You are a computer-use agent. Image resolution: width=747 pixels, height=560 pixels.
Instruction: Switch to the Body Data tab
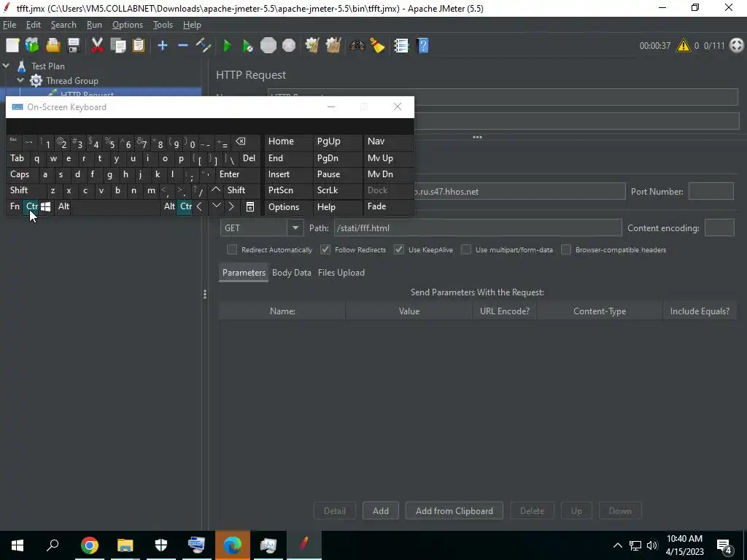click(x=292, y=273)
